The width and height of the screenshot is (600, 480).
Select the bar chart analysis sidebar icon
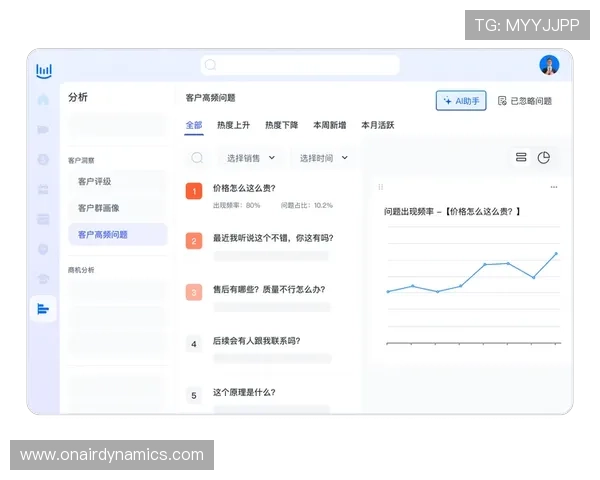(x=43, y=309)
